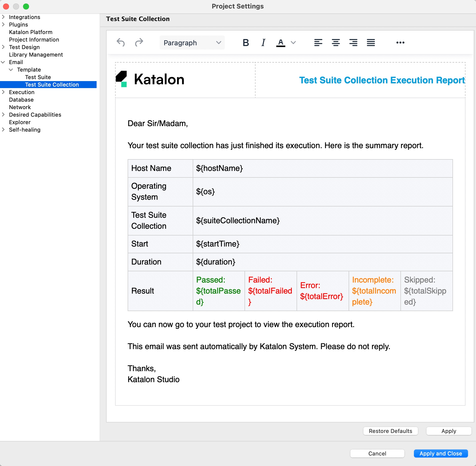Click the Dear Sir/Madam greeting line
This screenshot has height=466, width=476.
(x=158, y=123)
